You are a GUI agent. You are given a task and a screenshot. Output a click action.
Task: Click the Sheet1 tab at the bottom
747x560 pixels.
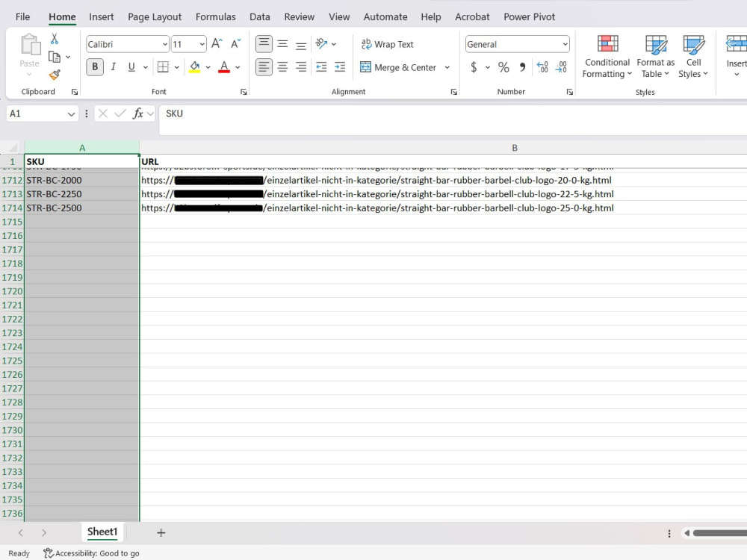(x=102, y=532)
